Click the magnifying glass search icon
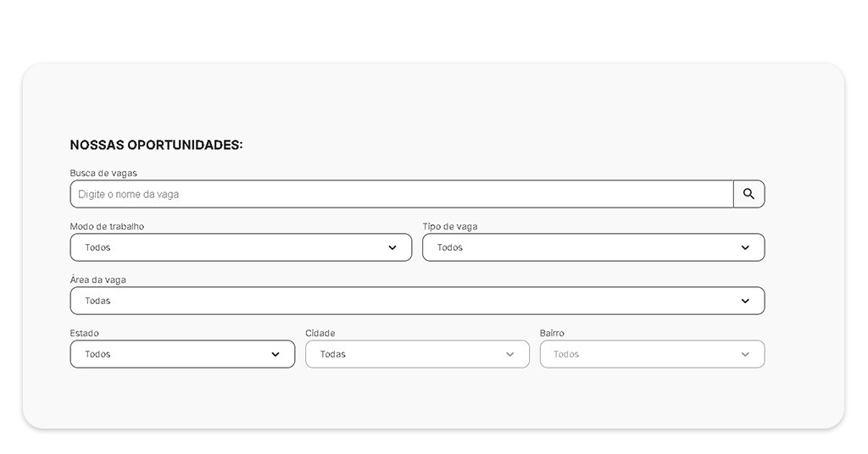Image resolution: width=868 pixels, height=454 pixels. [748, 194]
